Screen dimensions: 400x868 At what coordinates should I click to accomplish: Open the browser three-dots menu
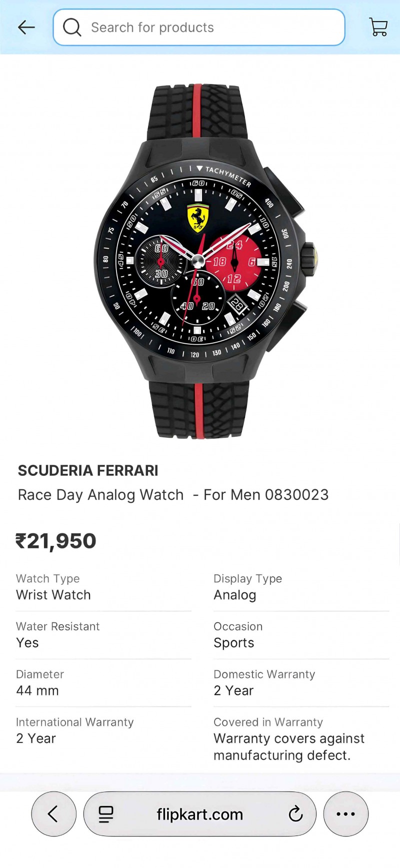click(346, 814)
